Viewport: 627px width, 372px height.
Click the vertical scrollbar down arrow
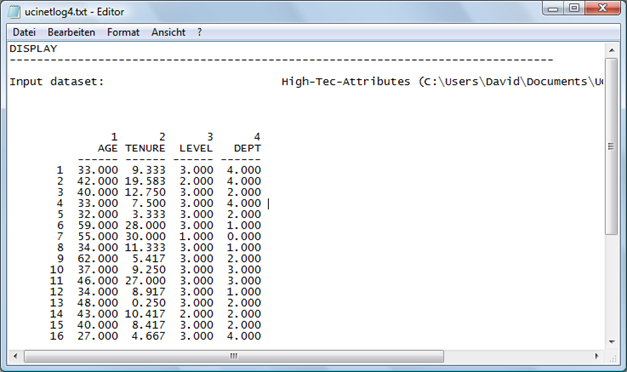coord(611,342)
